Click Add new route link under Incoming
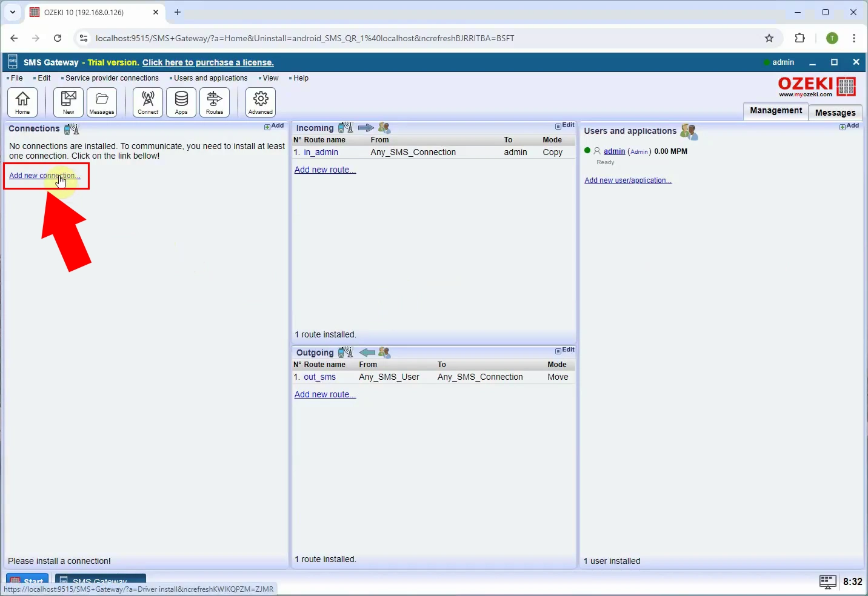 (325, 170)
